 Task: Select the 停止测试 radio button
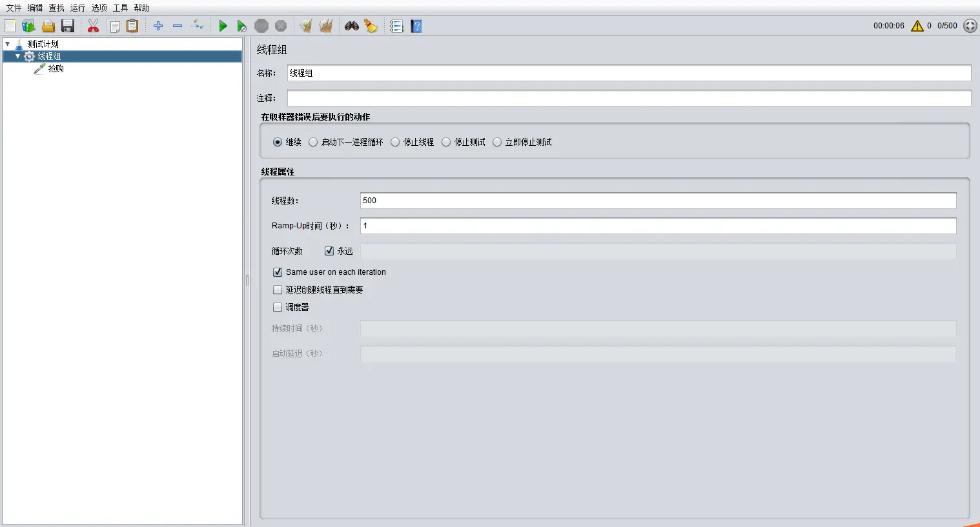[446, 142]
